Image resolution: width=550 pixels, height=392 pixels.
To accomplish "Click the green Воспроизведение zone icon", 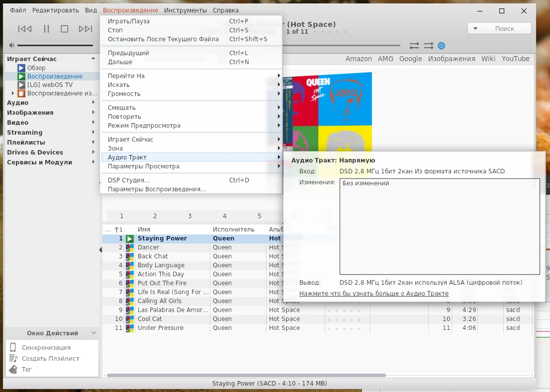I will (21, 76).
